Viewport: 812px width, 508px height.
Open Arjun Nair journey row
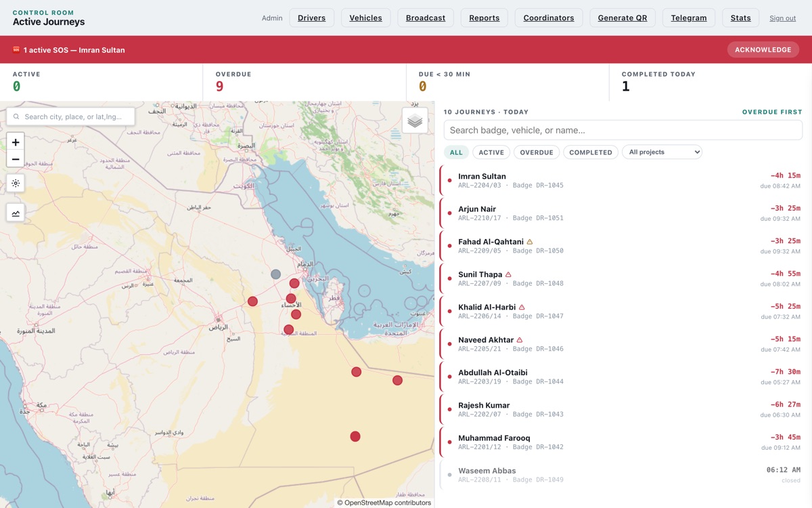click(623, 213)
